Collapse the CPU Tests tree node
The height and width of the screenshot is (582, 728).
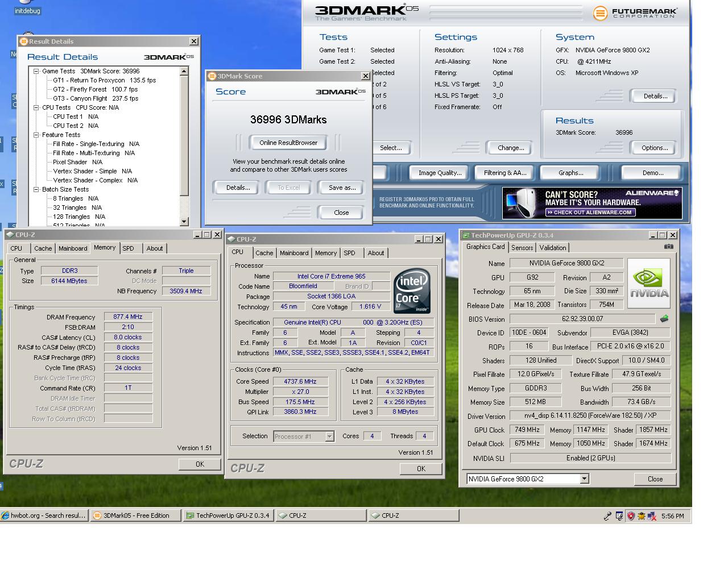click(36, 107)
